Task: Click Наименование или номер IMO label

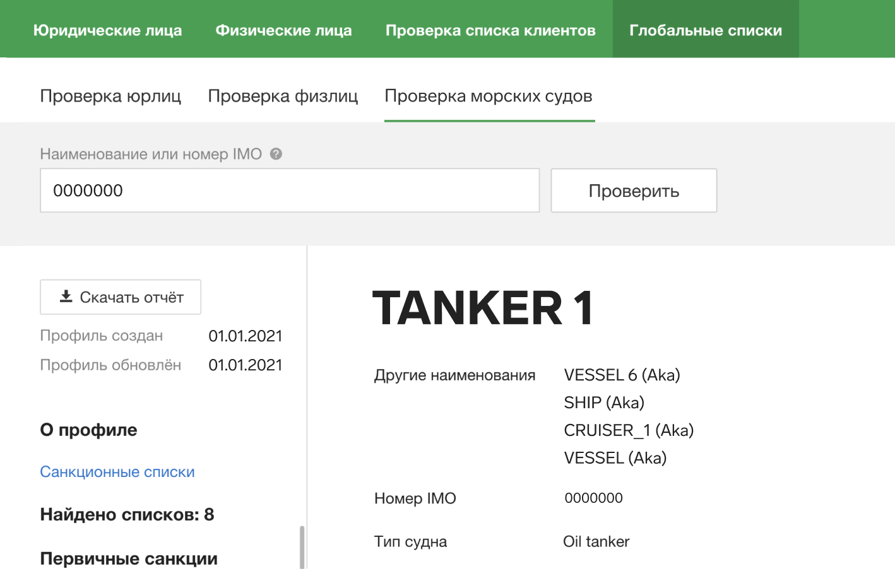Action: tap(151, 154)
